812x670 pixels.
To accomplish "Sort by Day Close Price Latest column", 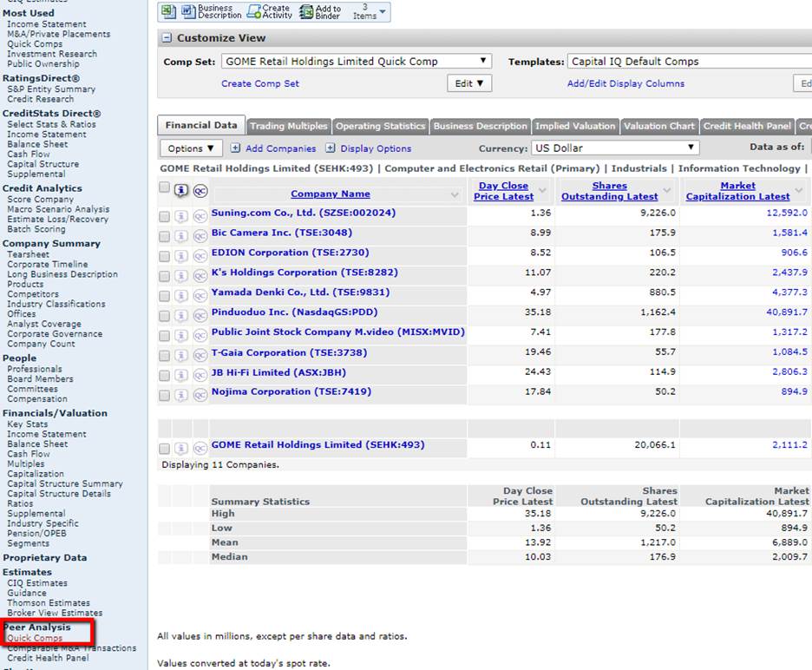I will [503, 191].
